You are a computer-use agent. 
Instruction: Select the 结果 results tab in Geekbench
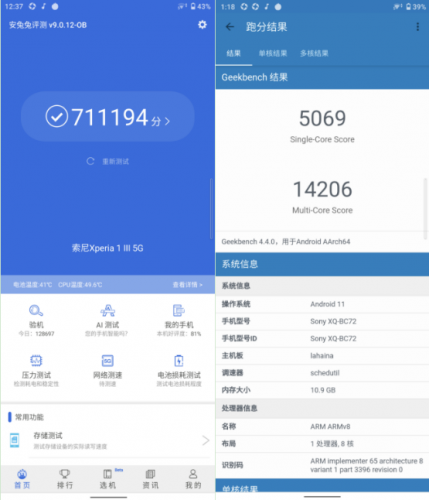pos(234,53)
